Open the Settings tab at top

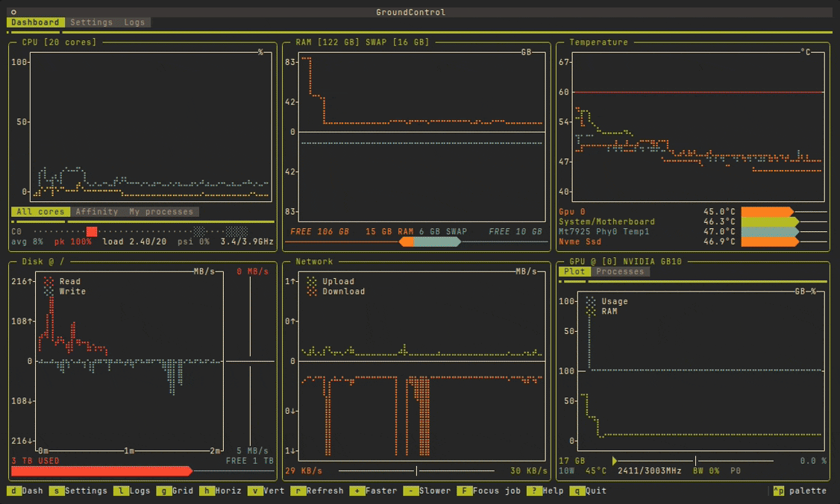92,22
